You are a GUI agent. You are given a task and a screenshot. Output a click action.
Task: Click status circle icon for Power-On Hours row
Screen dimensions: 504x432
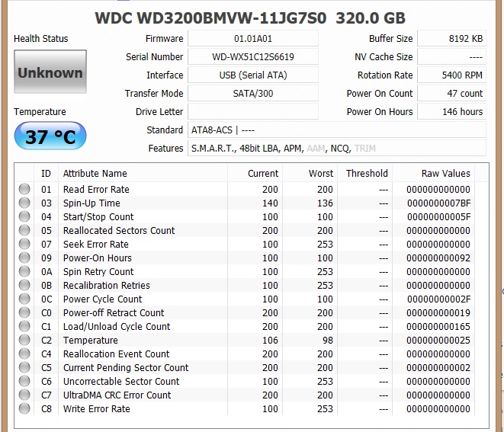[24, 258]
